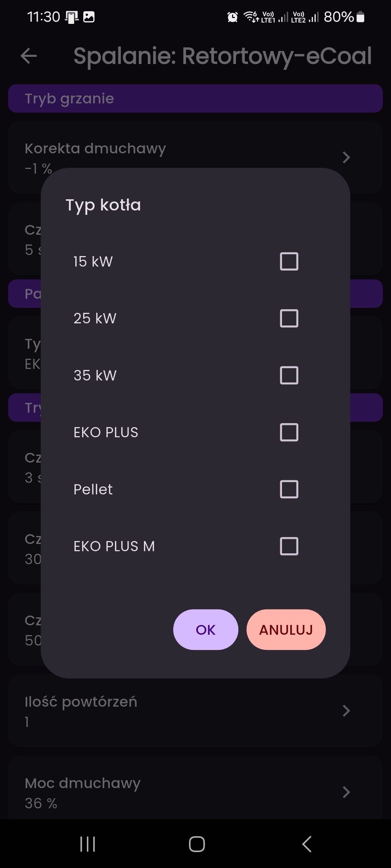Viewport: 391px width, 868px height.
Task: Tap the battery status icon
Action: 361,17
